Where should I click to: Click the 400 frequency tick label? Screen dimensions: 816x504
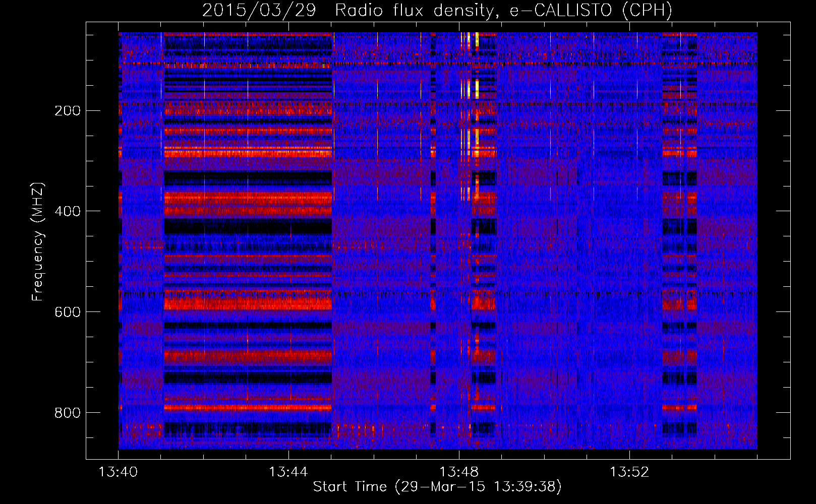pyautogui.click(x=68, y=212)
